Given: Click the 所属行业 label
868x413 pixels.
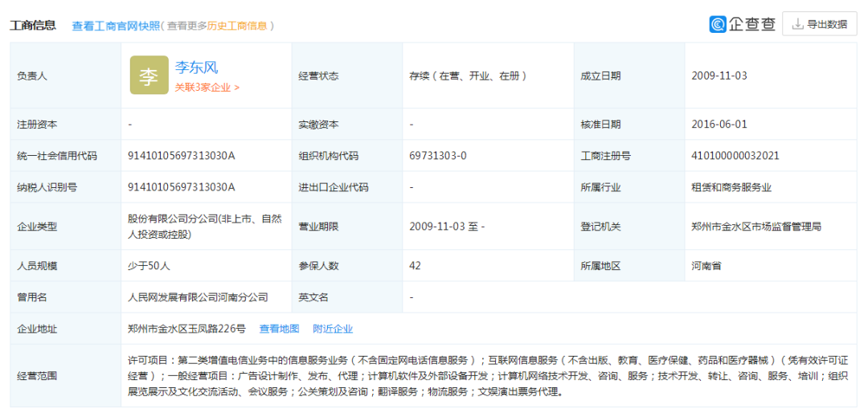Looking at the screenshot, I should tap(600, 187).
